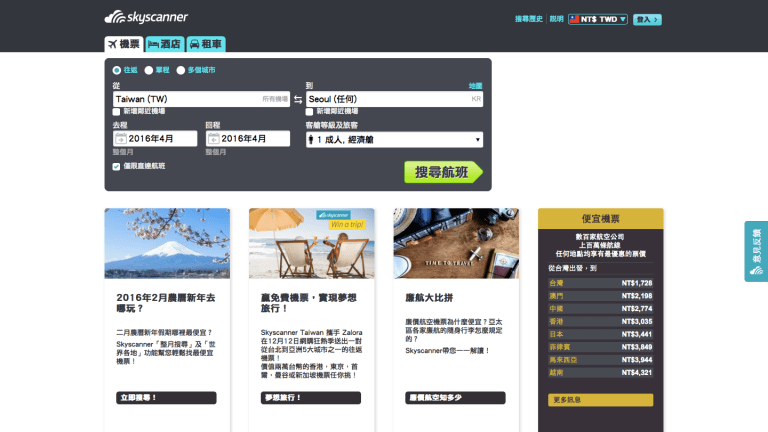Switch to 酒店 hotels tab
768x432 pixels.
[165, 44]
